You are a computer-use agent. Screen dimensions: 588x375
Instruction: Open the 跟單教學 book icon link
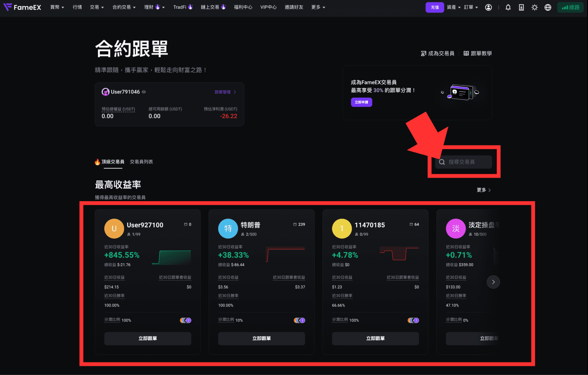[x=478, y=53]
